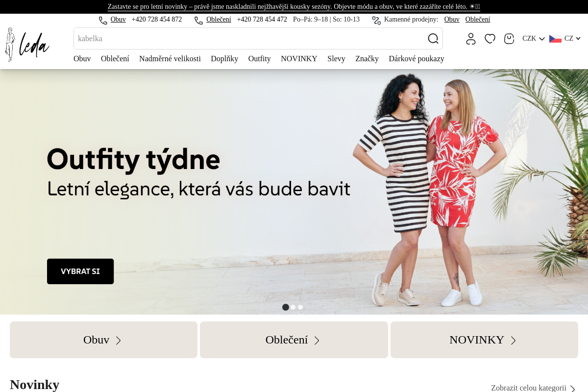Expand the CZK currency dropdown
The image size is (588, 392).
[x=534, y=39]
